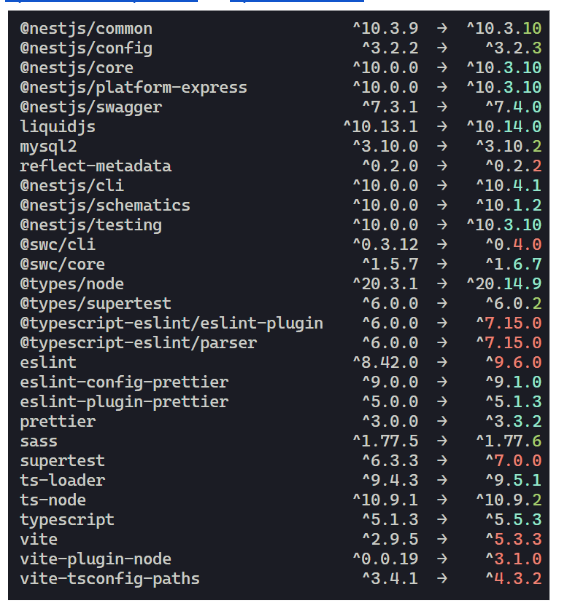Click new version ^10.3.10 of @nestjs/common
The image size is (562, 611).
click(x=504, y=28)
